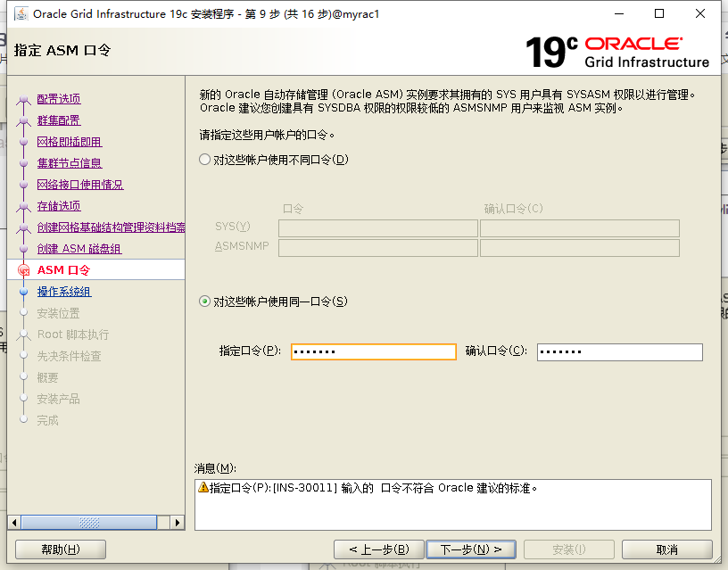Image resolution: width=728 pixels, height=570 pixels.
Task: Click the warning icon in message box
Action: click(x=203, y=487)
